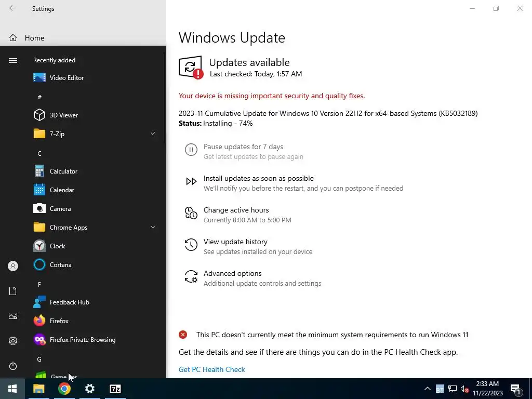Image resolution: width=532 pixels, height=399 pixels.
Task: Click the Updates available status icon
Action: click(191, 67)
